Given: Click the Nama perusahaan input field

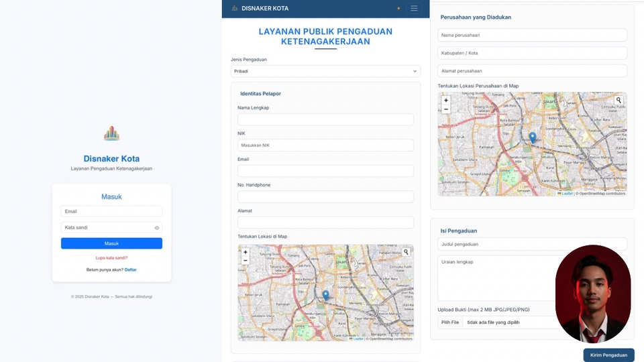Looking at the screenshot, I should coord(532,36).
